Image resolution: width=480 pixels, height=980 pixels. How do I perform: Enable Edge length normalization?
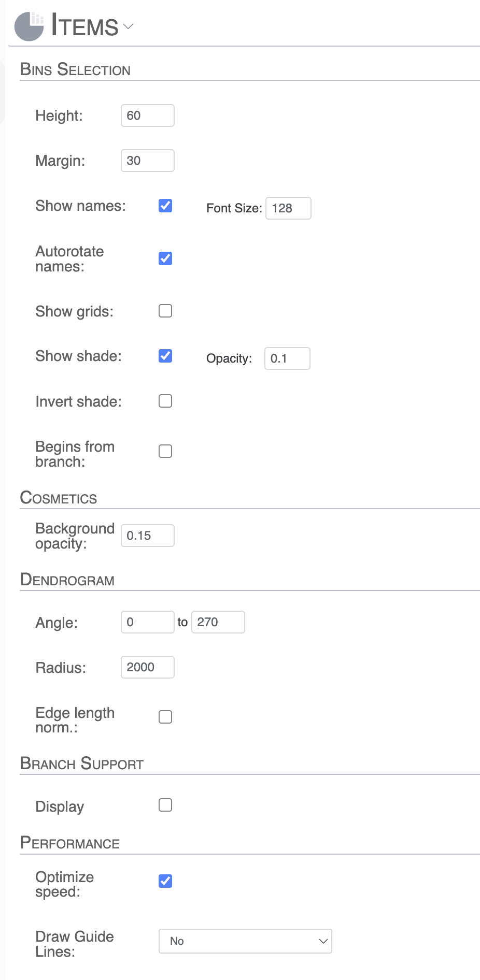click(165, 716)
